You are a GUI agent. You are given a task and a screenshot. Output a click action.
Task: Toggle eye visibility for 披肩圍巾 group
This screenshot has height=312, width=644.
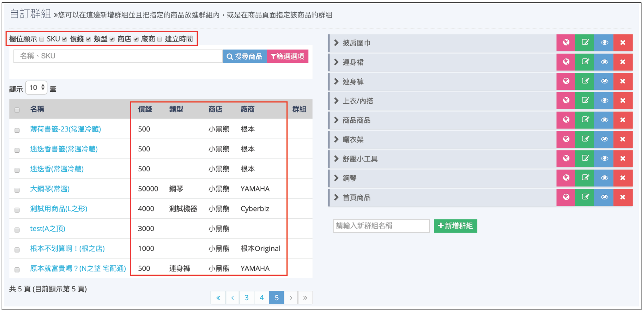[x=604, y=43]
